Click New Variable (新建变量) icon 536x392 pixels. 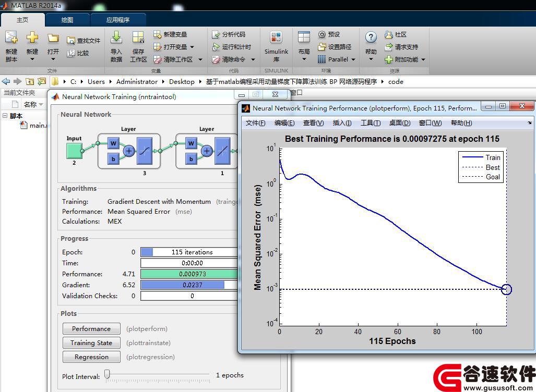(x=157, y=34)
